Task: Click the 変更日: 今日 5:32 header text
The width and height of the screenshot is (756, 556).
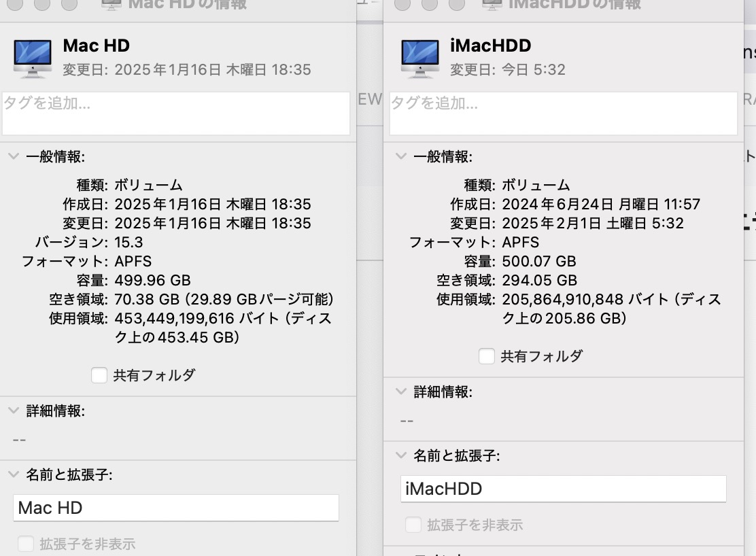Action: click(507, 70)
